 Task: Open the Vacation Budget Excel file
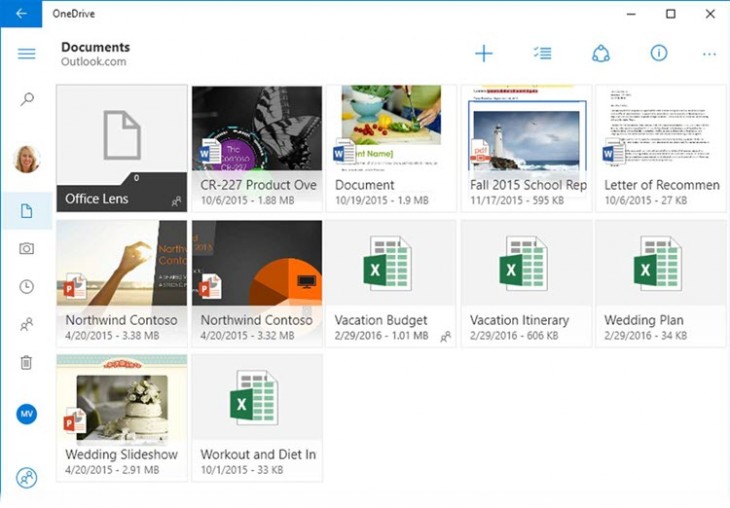click(x=391, y=283)
